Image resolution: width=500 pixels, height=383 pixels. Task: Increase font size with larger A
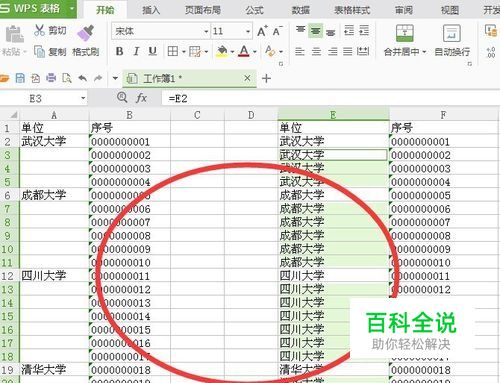click(262, 31)
